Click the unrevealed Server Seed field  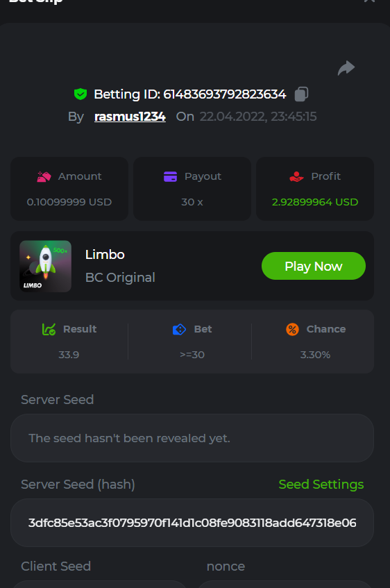tap(192, 438)
